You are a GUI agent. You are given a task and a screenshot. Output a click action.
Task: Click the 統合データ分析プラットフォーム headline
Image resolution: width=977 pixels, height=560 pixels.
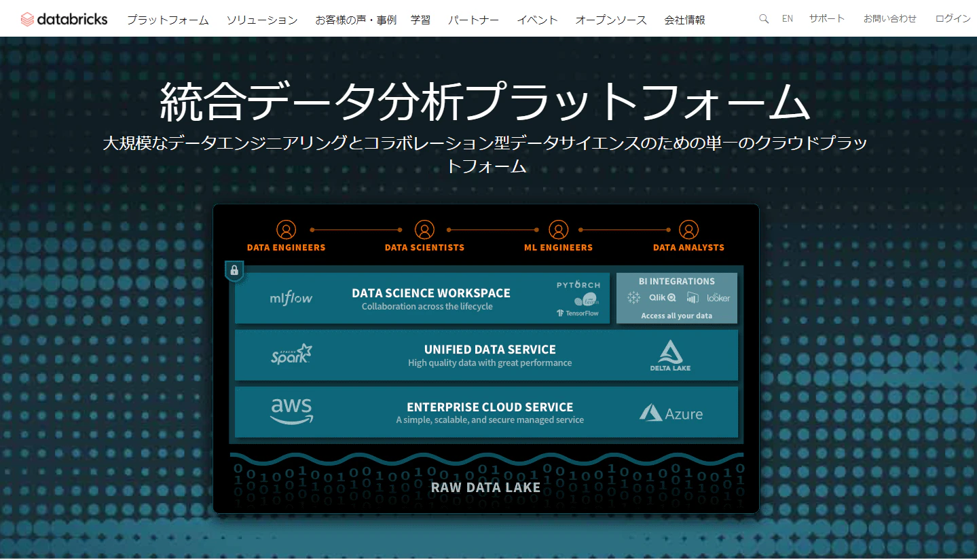pyautogui.click(x=485, y=102)
